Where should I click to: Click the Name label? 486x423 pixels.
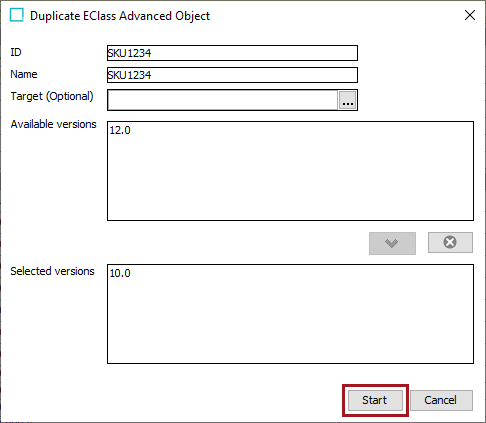point(24,74)
